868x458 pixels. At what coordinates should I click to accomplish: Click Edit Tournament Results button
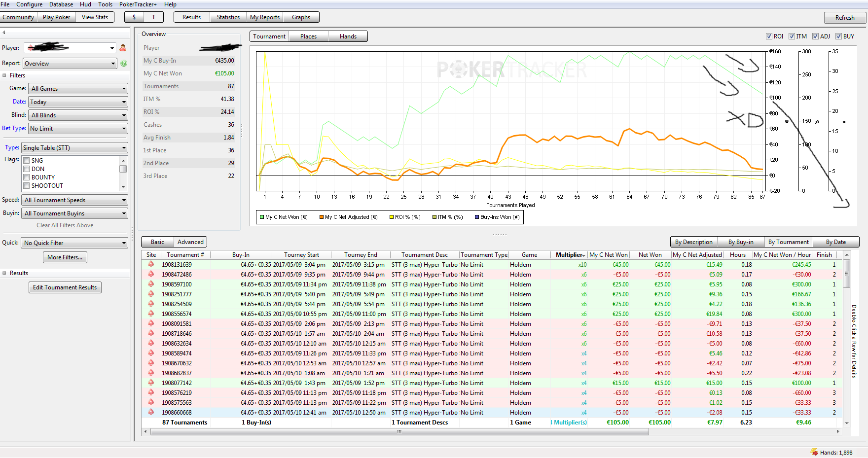(x=65, y=287)
